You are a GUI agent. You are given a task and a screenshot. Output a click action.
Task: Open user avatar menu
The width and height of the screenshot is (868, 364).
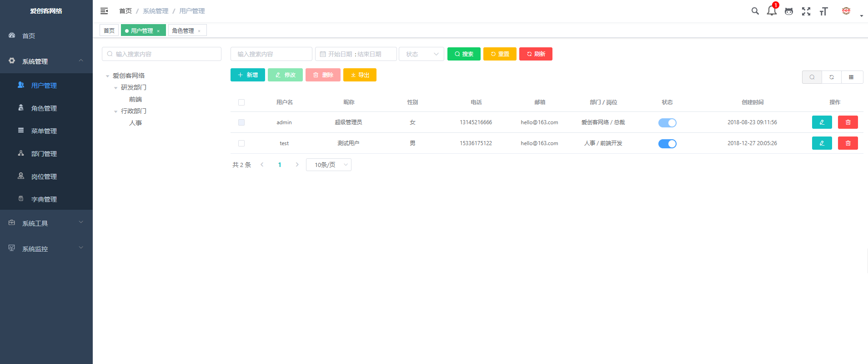846,11
